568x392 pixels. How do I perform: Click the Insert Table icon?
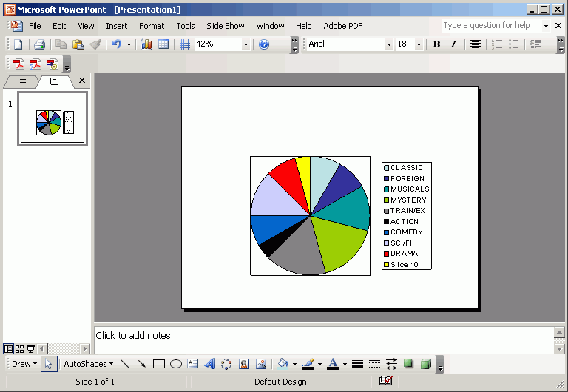coord(163,44)
